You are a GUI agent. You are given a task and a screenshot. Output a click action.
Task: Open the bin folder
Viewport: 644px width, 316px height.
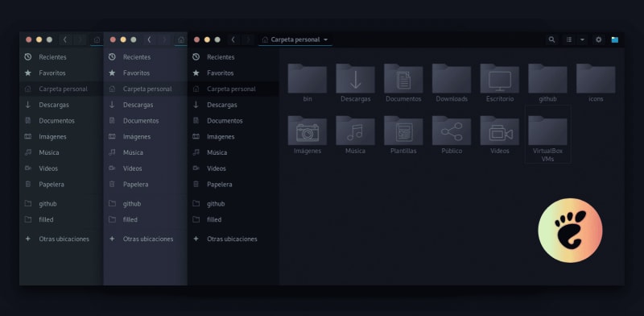pyautogui.click(x=308, y=78)
